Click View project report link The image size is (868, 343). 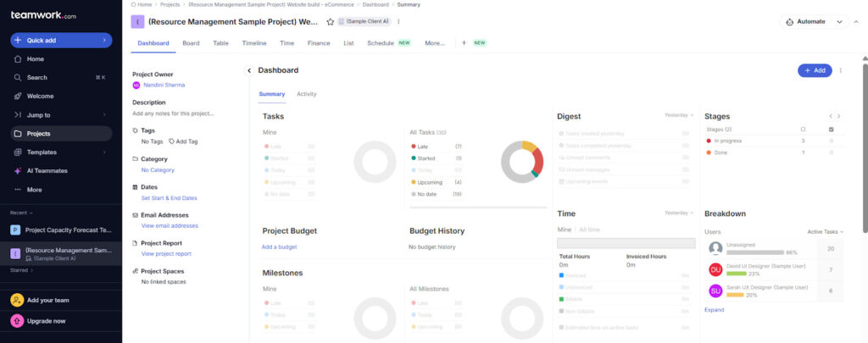167,254
